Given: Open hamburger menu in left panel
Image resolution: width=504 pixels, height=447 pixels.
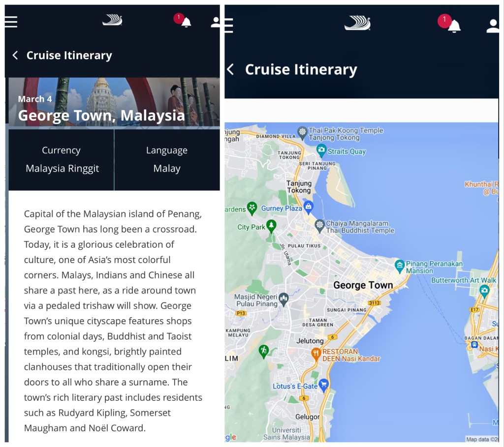Looking at the screenshot, I should coord(11,22).
